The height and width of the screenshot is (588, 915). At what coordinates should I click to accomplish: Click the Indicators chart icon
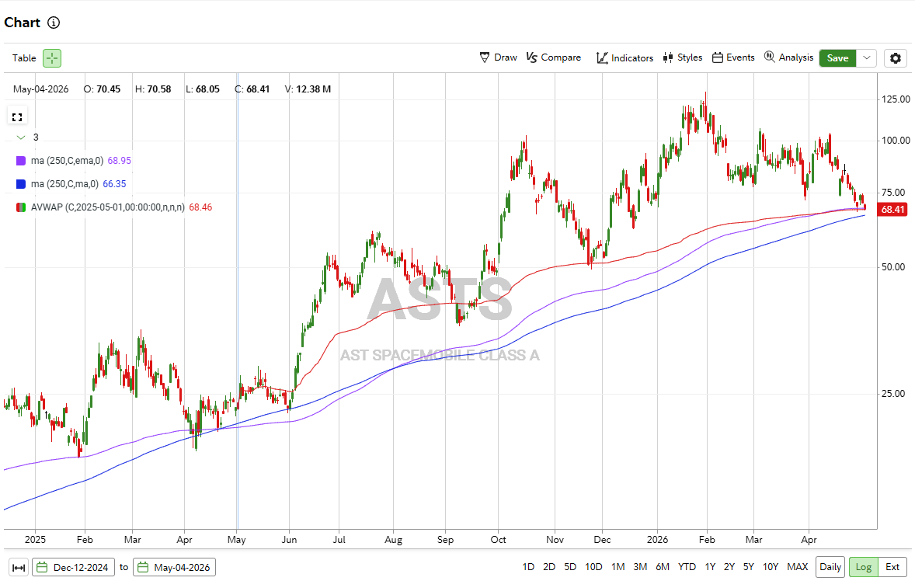tap(602, 58)
